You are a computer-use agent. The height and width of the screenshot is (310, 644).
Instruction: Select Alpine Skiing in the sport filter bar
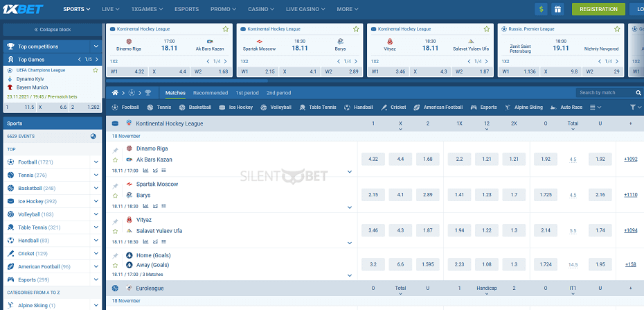click(524, 107)
